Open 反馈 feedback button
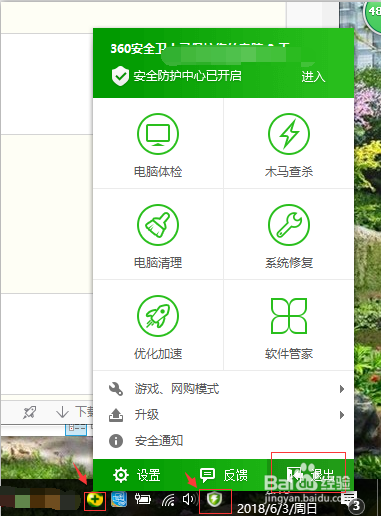 tap(224, 475)
